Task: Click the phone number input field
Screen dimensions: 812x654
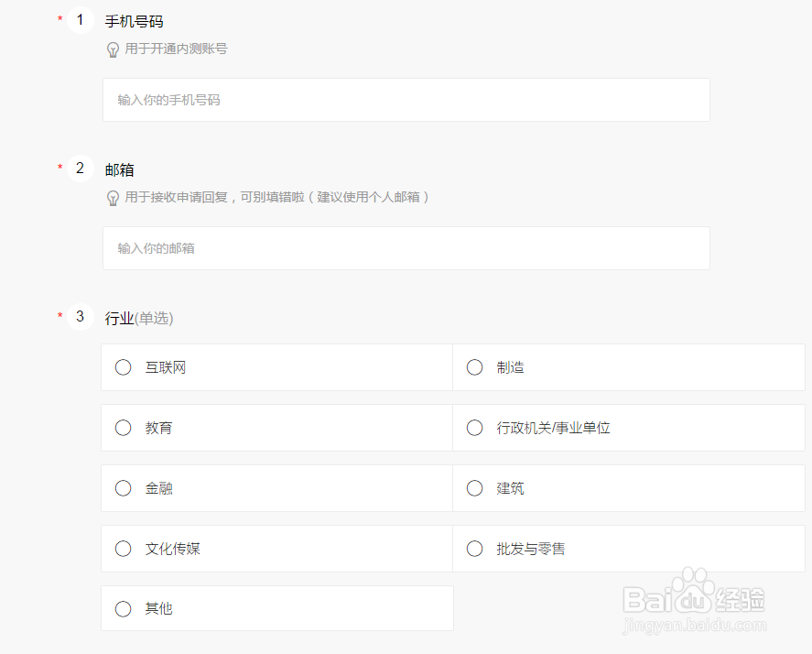Action: 406,100
